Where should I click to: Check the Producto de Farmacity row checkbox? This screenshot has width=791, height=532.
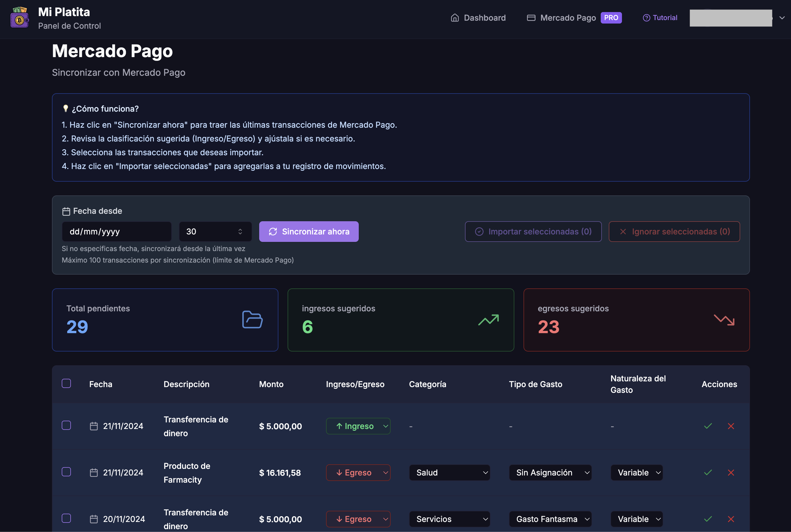(66, 472)
